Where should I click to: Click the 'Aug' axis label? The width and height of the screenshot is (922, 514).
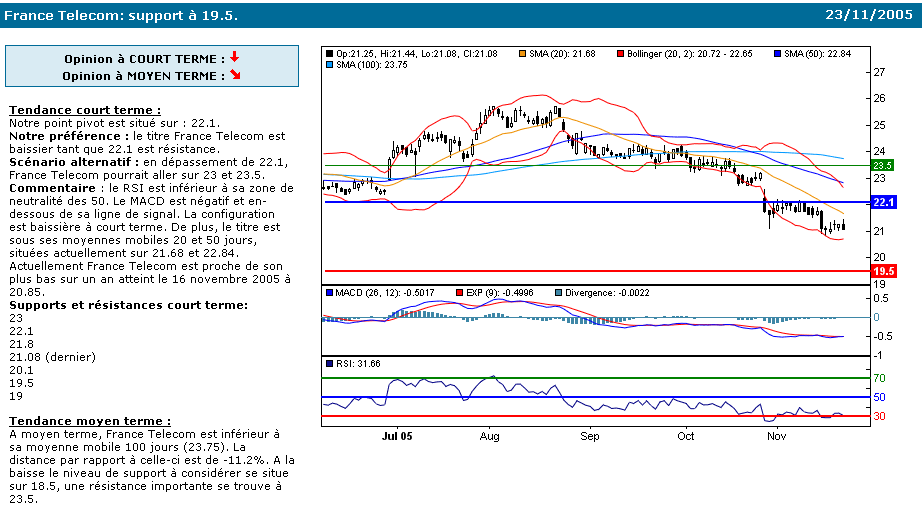[489, 436]
